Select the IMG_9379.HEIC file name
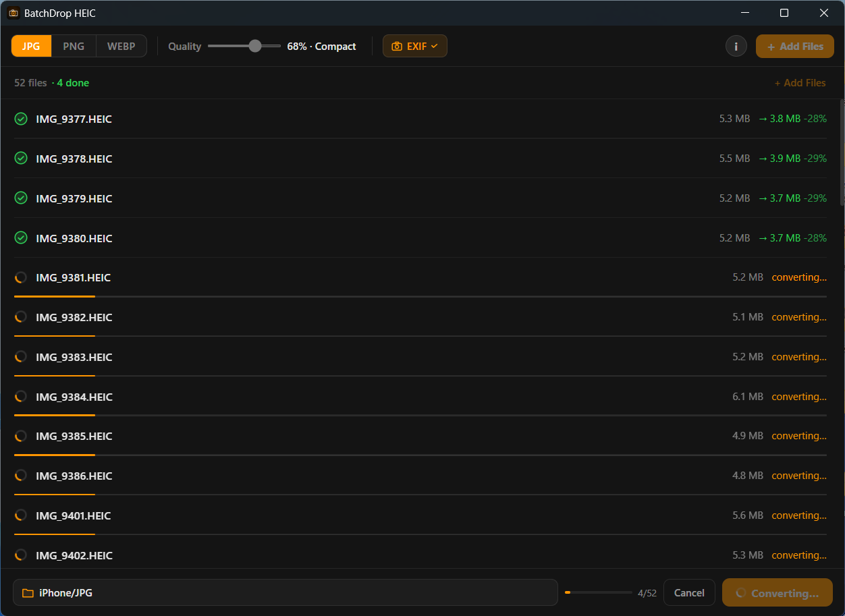Image resolution: width=845 pixels, height=616 pixels. [74, 198]
